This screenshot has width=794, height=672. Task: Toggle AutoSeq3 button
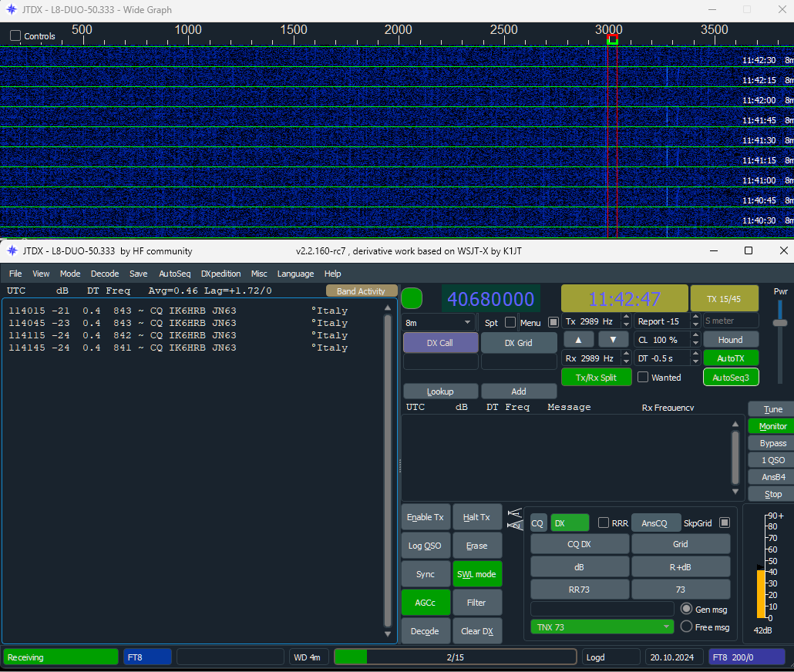tap(731, 378)
